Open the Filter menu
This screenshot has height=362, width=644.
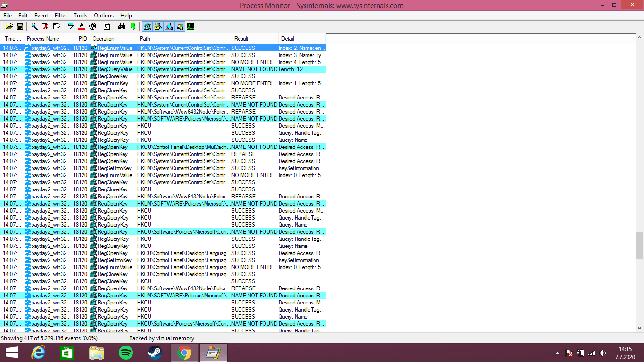[x=61, y=16]
